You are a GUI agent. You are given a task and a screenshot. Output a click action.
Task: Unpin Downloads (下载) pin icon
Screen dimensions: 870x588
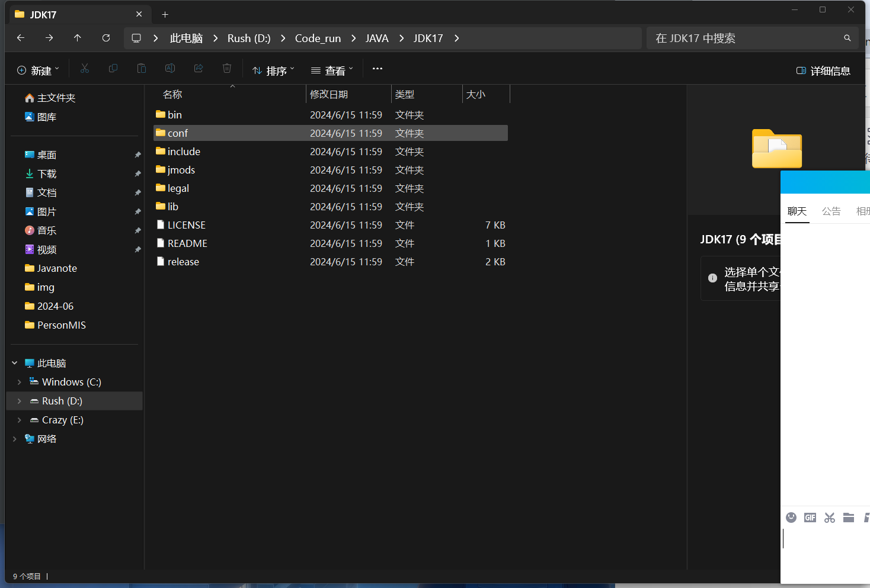coord(137,174)
